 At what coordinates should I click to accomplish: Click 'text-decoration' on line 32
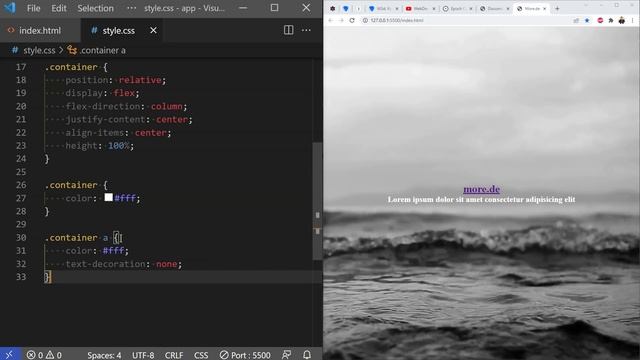(x=105, y=264)
